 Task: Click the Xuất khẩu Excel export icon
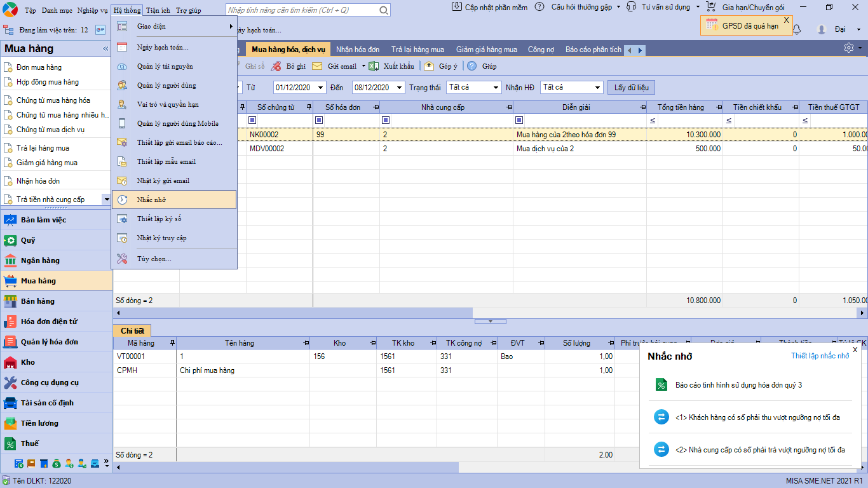point(374,66)
